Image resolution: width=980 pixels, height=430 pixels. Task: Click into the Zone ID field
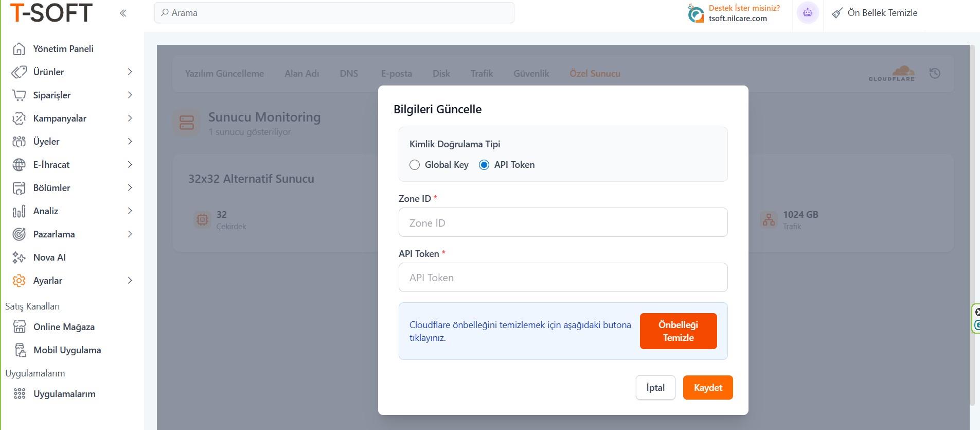(563, 222)
